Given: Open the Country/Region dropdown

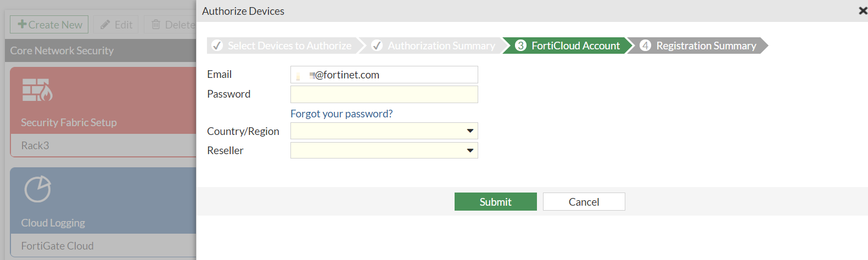Looking at the screenshot, I should click(470, 131).
